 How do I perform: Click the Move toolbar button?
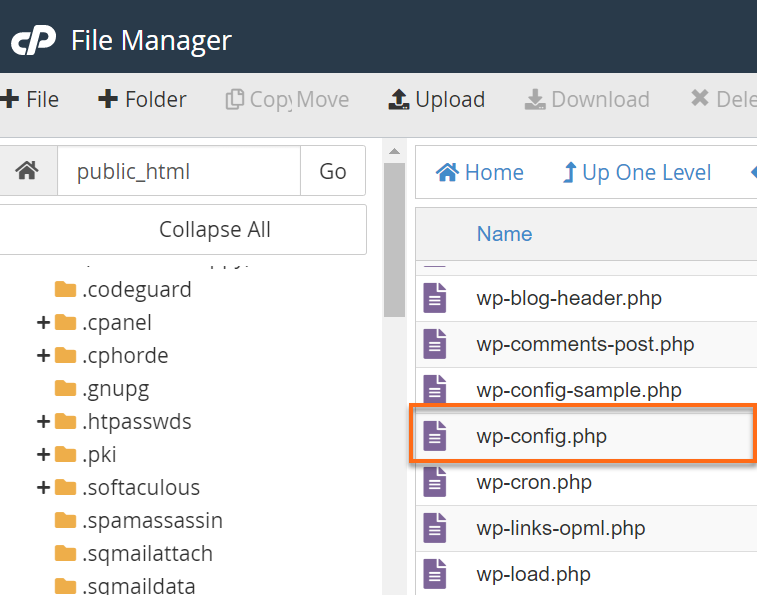point(322,99)
